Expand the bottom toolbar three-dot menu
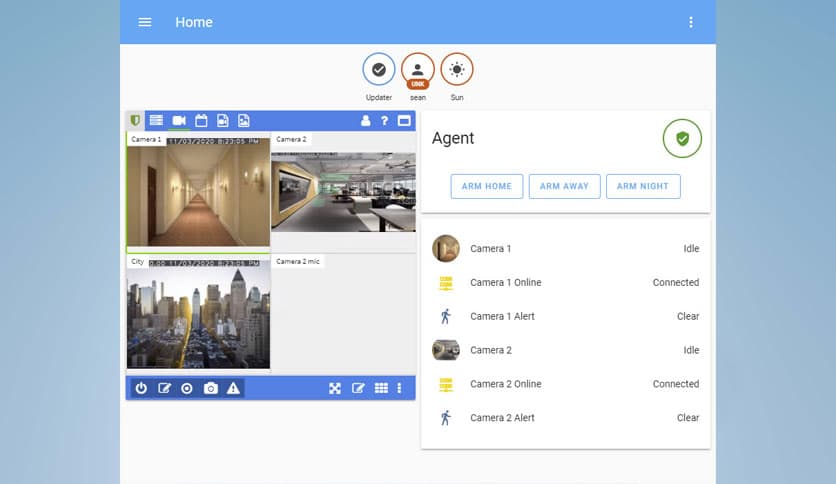This screenshot has width=836, height=484. pos(399,388)
